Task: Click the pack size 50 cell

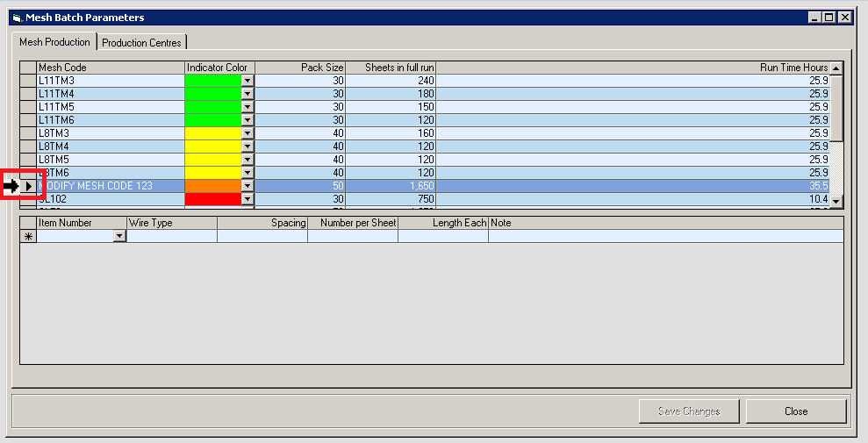Action: (x=300, y=186)
